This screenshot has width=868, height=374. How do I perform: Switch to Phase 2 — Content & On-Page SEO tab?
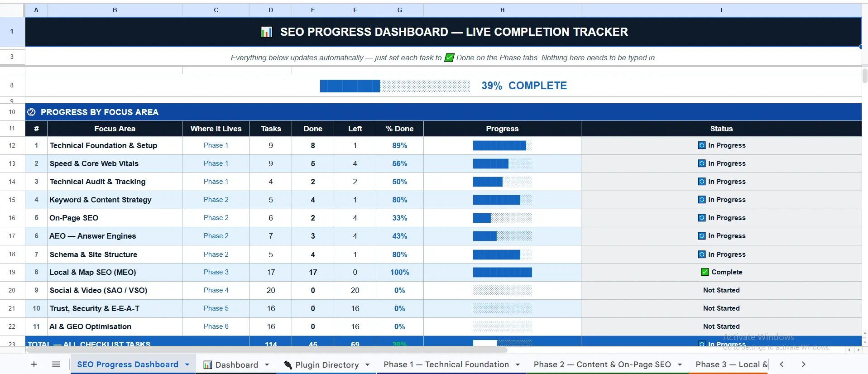pos(602,364)
